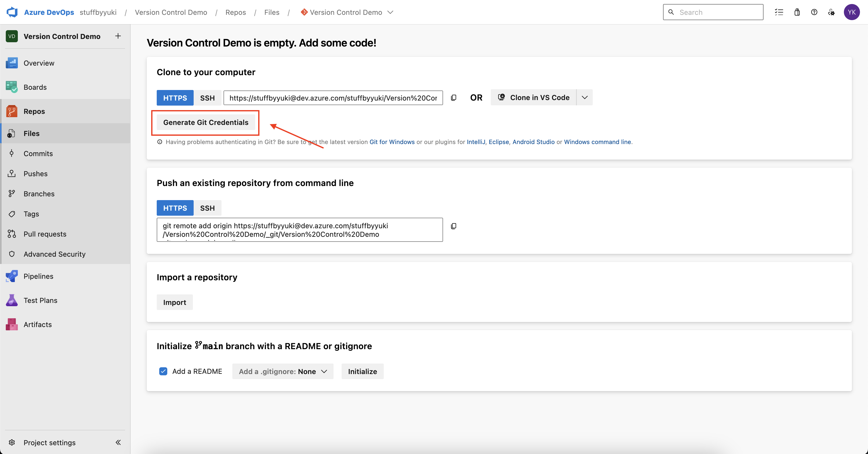
Task: Open the IntelliJ plugin link
Action: pyautogui.click(x=476, y=142)
